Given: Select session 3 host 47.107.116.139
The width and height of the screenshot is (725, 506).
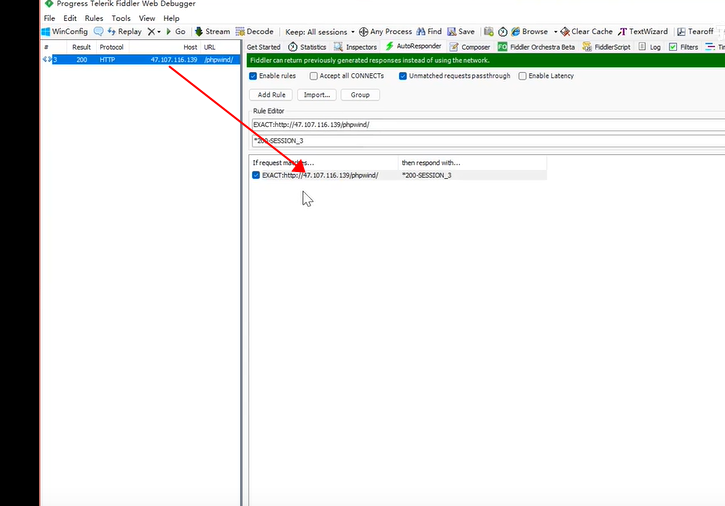Looking at the screenshot, I should click(174, 60).
